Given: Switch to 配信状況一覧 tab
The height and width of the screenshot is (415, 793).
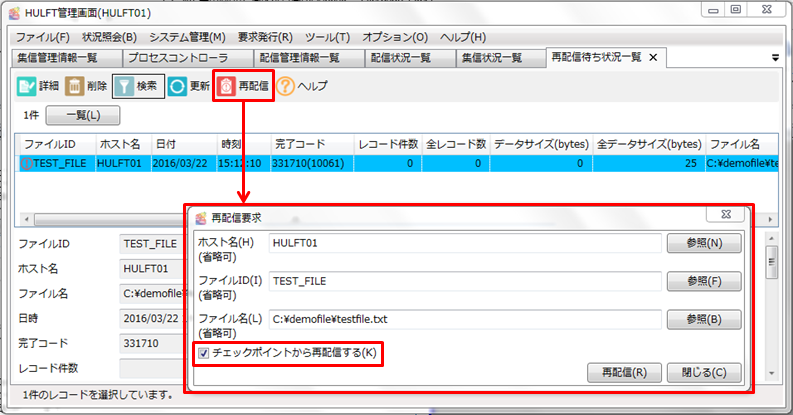Looking at the screenshot, I should point(410,58).
